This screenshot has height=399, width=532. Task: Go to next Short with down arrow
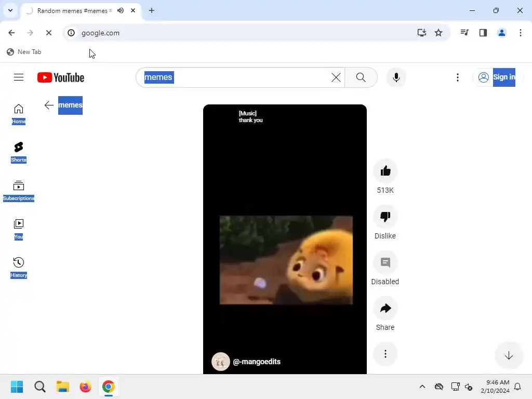[x=509, y=355]
